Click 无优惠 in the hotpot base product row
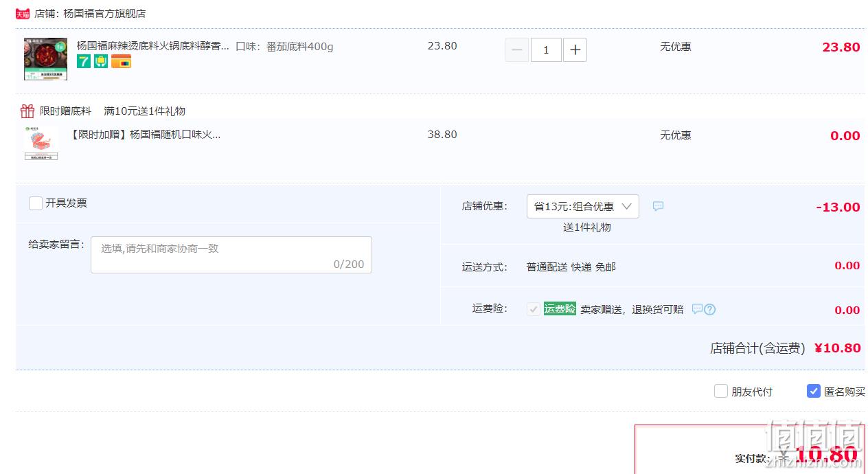The width and height of the screenshot is (868, 474). click(676, 46)
